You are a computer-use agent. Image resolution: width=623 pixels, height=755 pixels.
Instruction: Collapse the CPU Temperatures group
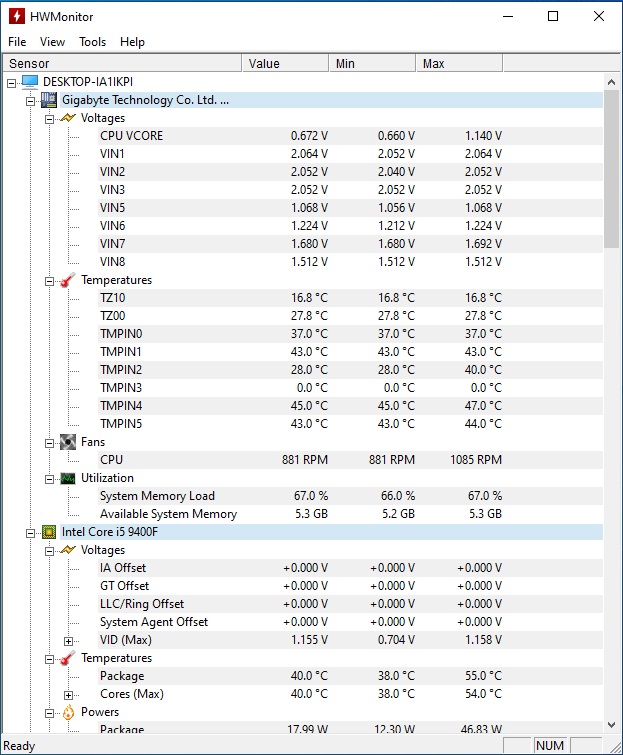[x=49, y=659]
